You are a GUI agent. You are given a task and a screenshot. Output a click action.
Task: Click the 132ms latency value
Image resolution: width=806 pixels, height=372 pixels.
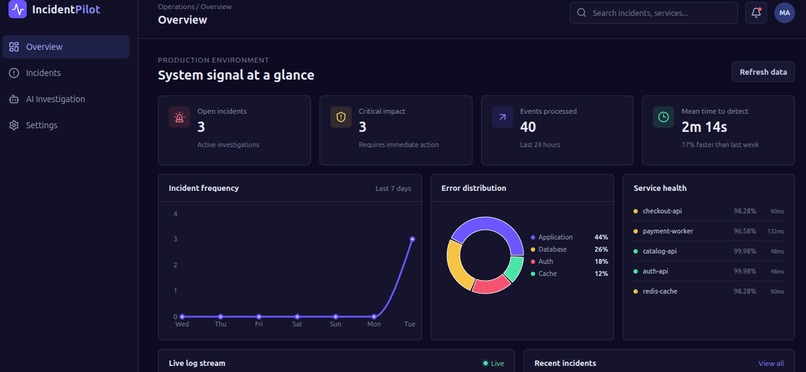pos(776,232)
